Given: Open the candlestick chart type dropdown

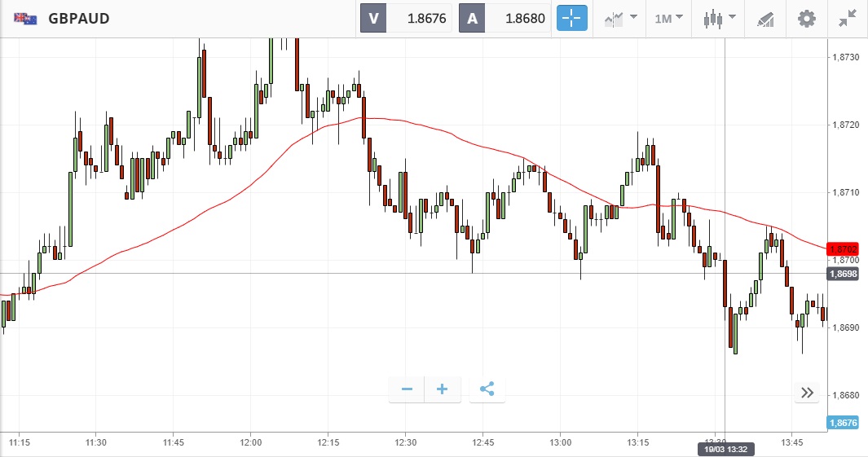Looking at the screenshot, I should click(x=720, y=18).
